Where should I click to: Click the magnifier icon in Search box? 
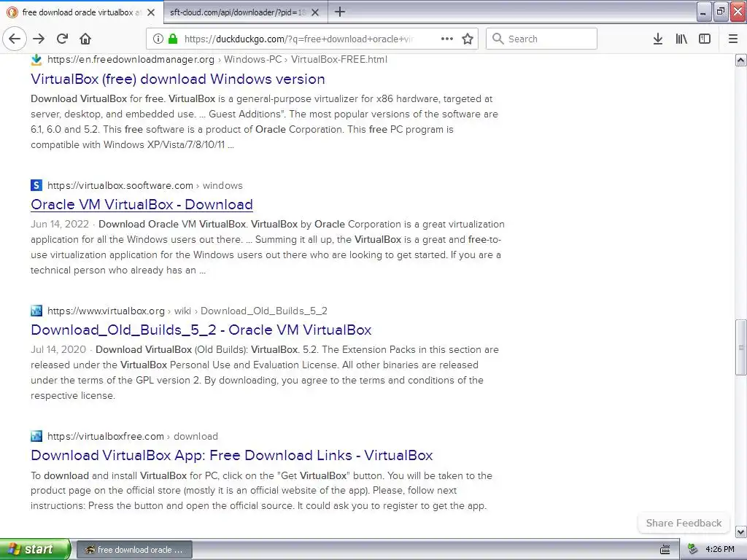pyautogui.click(x=498, y=39)
